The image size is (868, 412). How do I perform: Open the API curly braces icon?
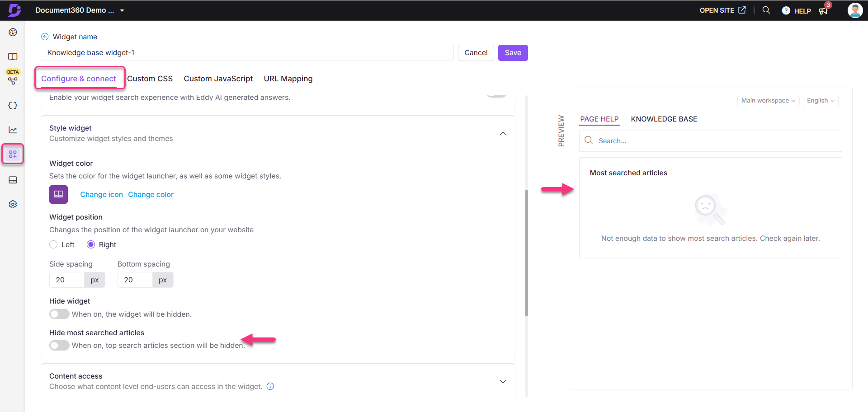pyautogui.click(x=13, y=105)
